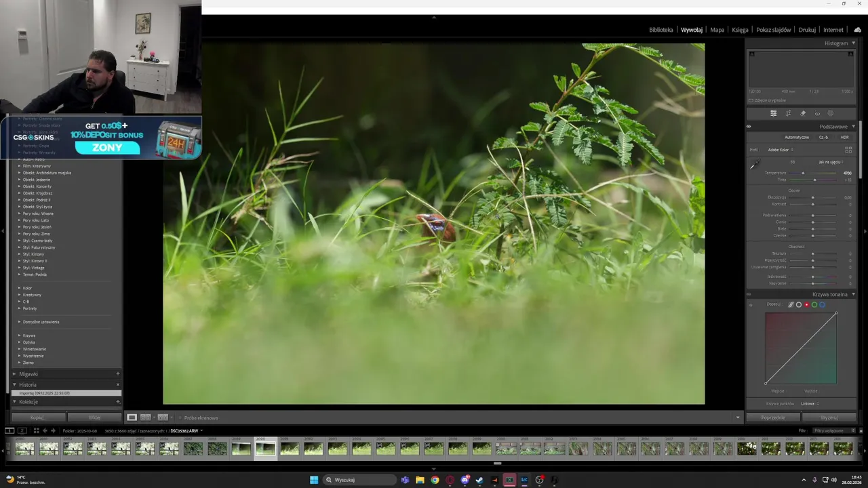Clear history with the X icon
Viewport: 868px width, 488px height.
point(117,384)
